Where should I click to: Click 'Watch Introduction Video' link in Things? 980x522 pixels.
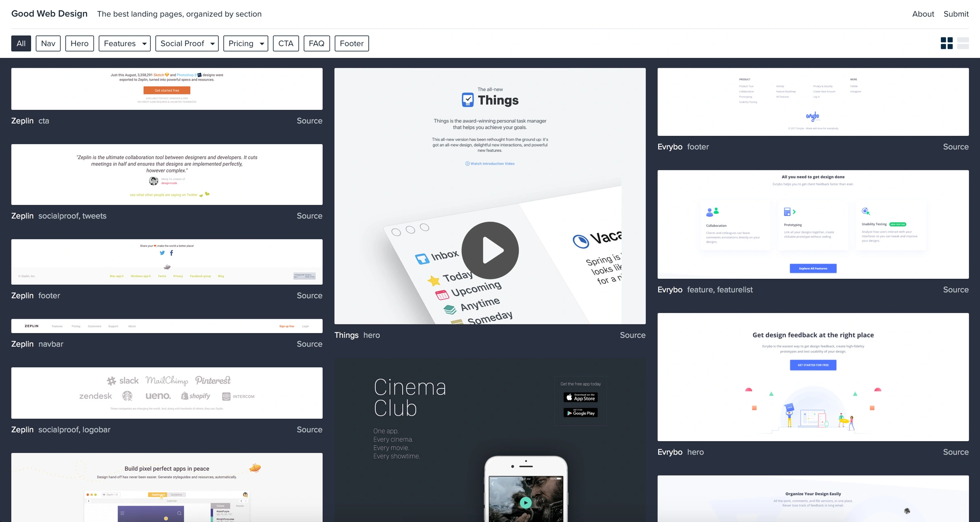490,164
